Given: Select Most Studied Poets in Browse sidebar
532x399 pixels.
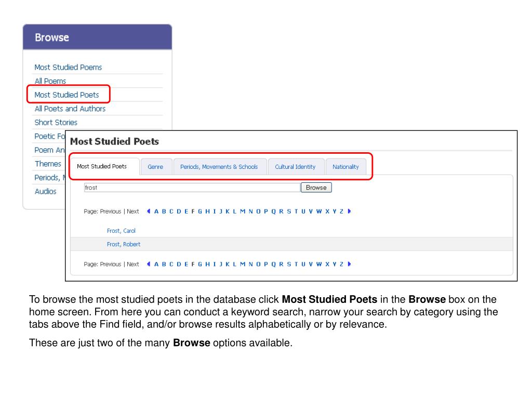Looking at the screenshot, I should pos(67,95).
